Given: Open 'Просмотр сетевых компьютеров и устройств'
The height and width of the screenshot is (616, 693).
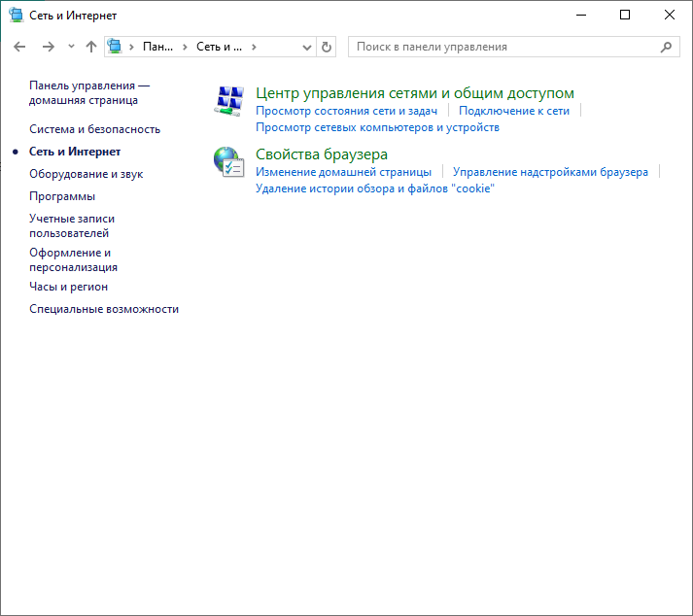Looking at the screenshot, I should [x=377, y=127].
